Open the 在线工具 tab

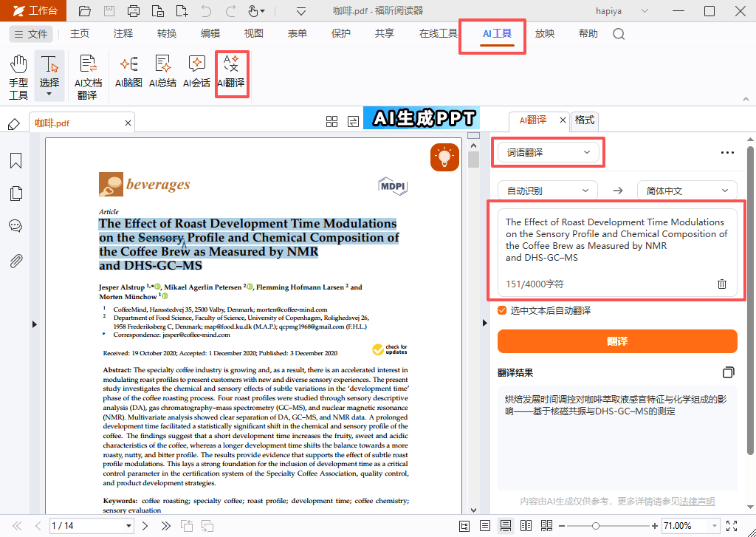(438, 33)
